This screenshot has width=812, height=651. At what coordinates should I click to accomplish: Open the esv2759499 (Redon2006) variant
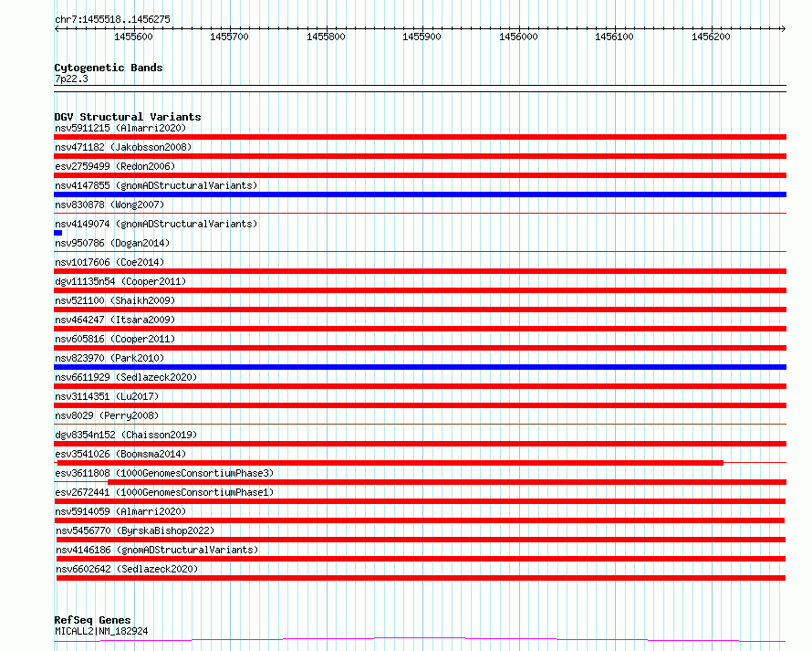click(115, 166)
